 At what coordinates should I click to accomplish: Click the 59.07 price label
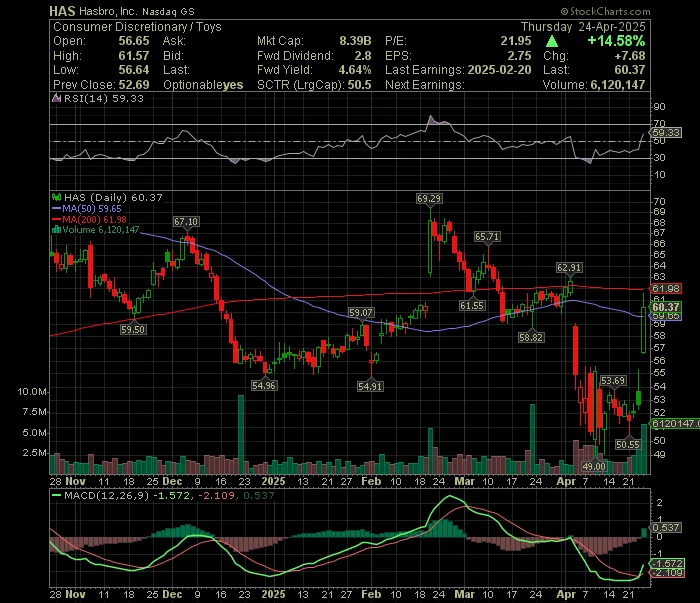click(x=361, y=312)
